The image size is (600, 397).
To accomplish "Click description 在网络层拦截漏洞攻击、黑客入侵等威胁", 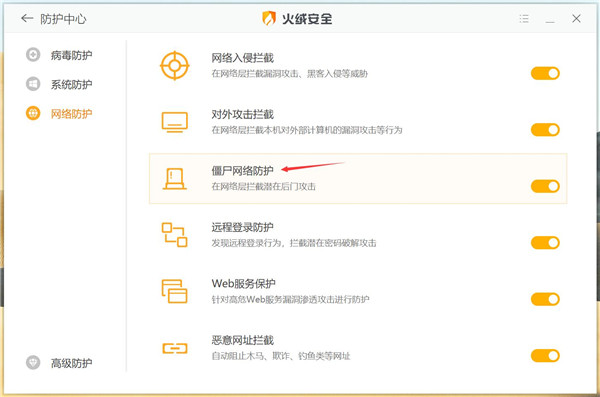I will 290,74.
